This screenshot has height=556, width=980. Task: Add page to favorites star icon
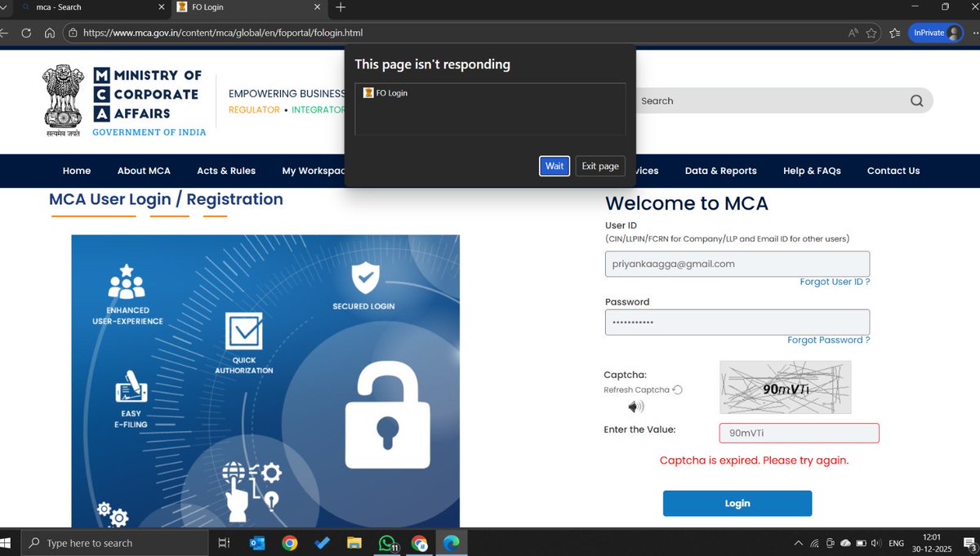tap(871, 33)
